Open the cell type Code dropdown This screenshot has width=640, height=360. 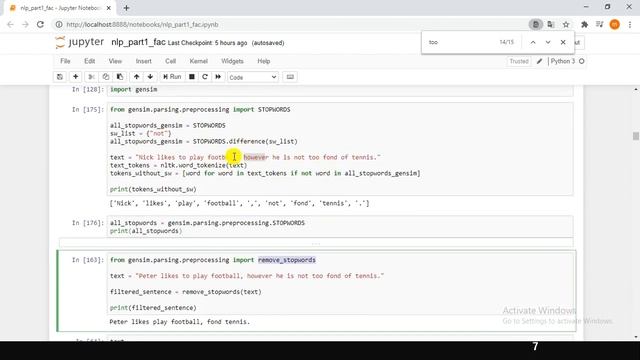(253, 77)
